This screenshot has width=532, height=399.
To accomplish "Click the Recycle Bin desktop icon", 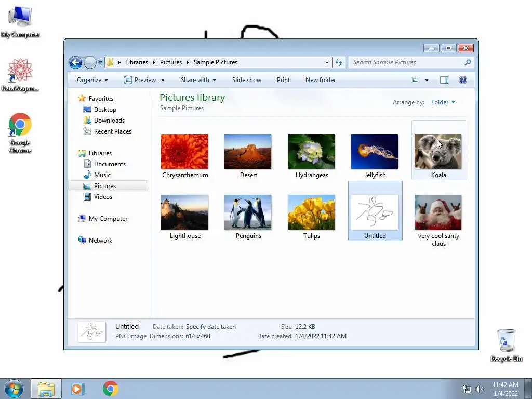I will 507,345.
